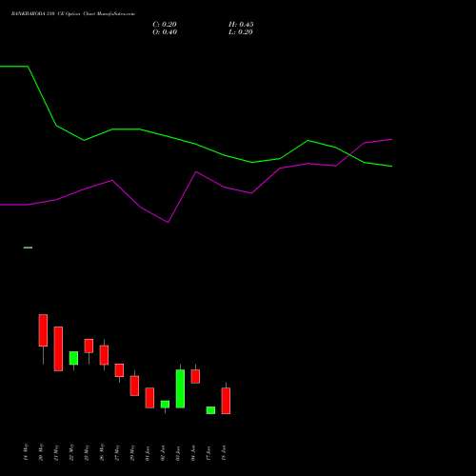The width and height of the screenshot is (476, 476).
Task: Click the small grey dash marker above 19 May
Action: click(x=28, y=248)
